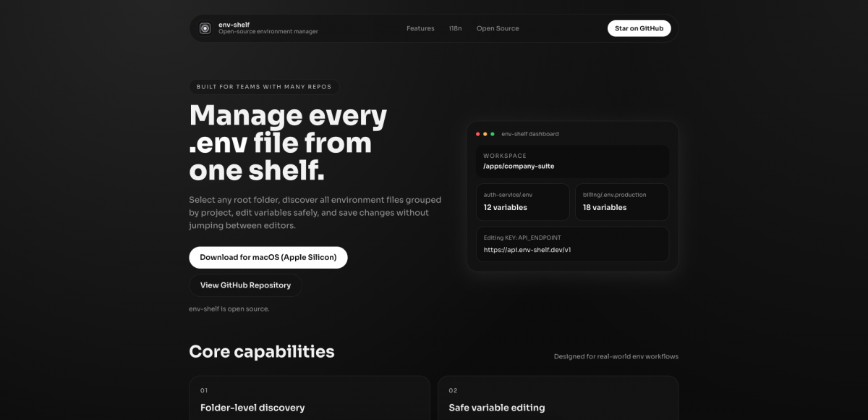Click the red dot in dashboard window

click(477, 134)
